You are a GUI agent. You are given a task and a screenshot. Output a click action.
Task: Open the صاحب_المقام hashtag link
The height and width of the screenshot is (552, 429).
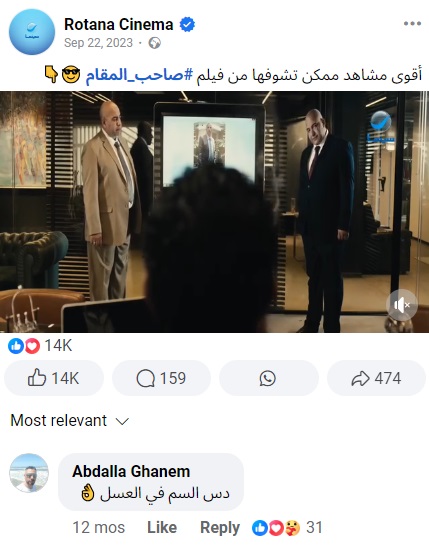tap(139, 75)
